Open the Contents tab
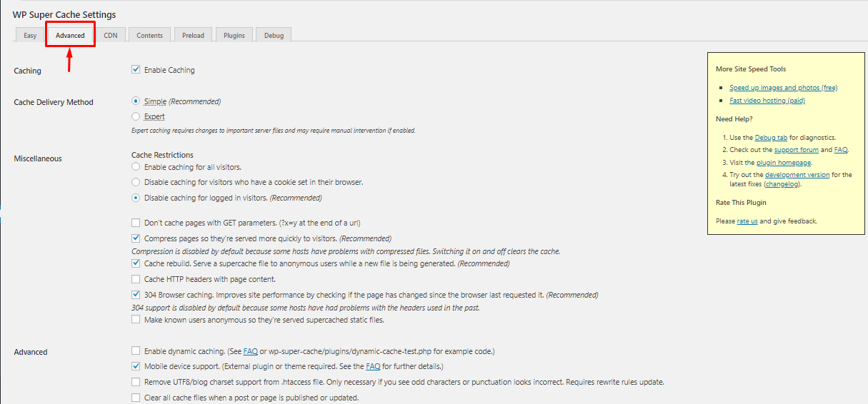The width and height of the screenshot is (868, 404). coord(150,35)
